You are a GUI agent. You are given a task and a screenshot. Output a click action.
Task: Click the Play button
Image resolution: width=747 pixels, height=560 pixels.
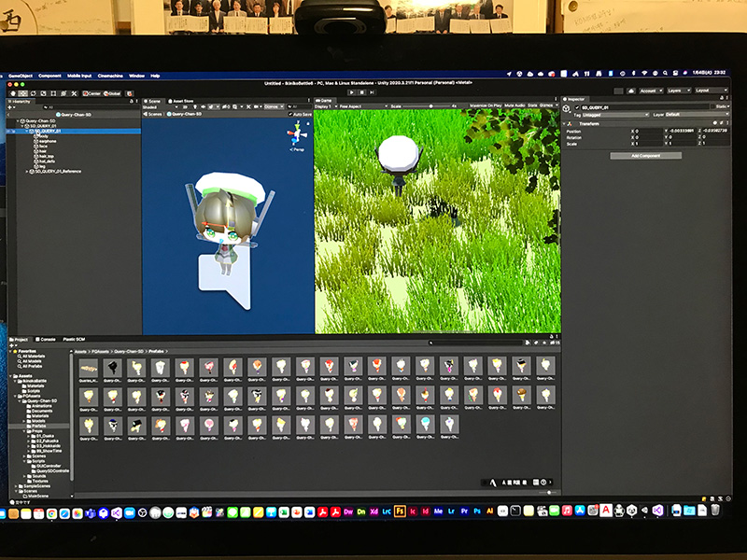point(352,92)
